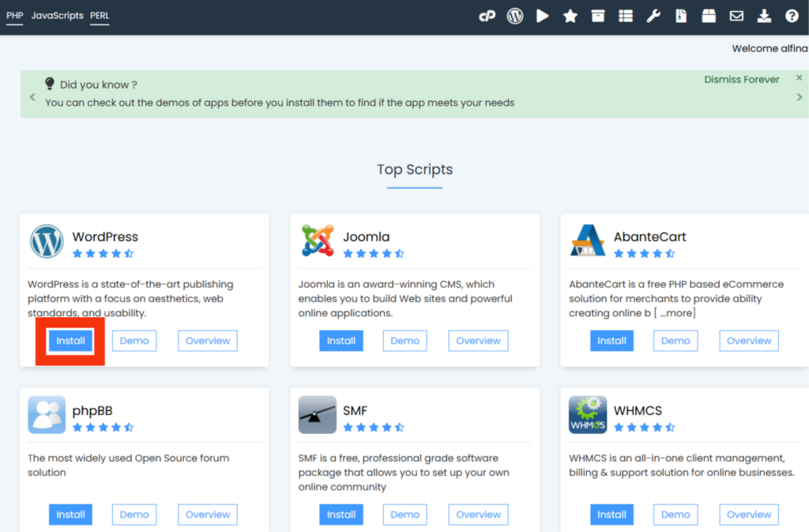This screenshot has height=532, width=809.
Task: Open the wrench settings icon
Action: (653, 16)
